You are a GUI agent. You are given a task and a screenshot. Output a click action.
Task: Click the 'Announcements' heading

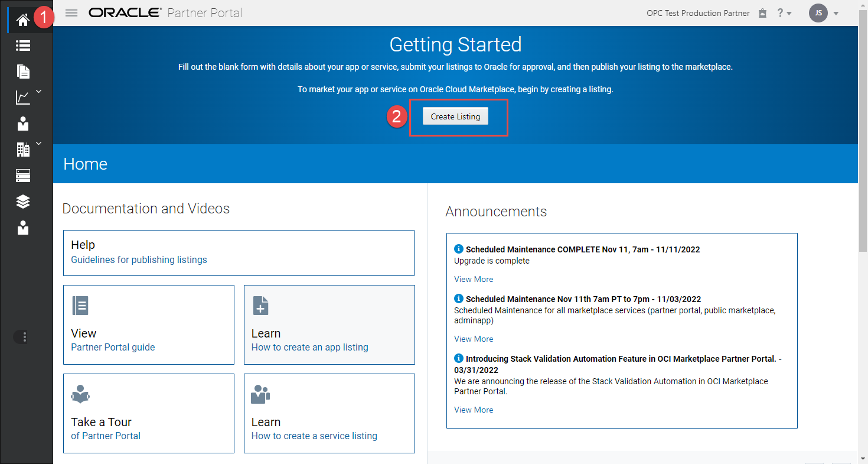click(496, 212)
